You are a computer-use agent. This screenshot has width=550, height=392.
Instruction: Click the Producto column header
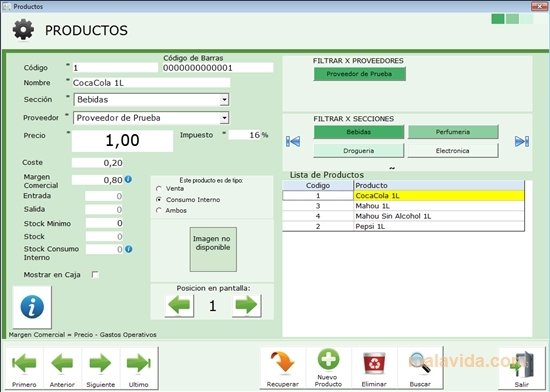point(439,185)
